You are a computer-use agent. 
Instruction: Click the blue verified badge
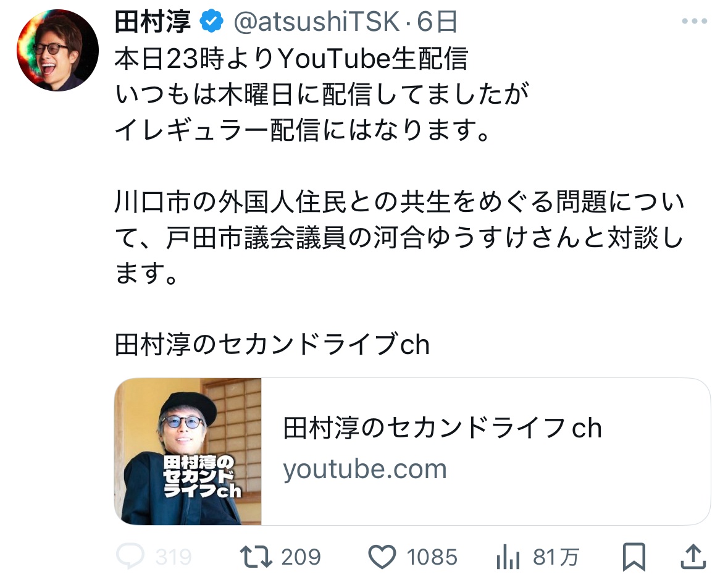pyautogui.click(x=212, y=22)
